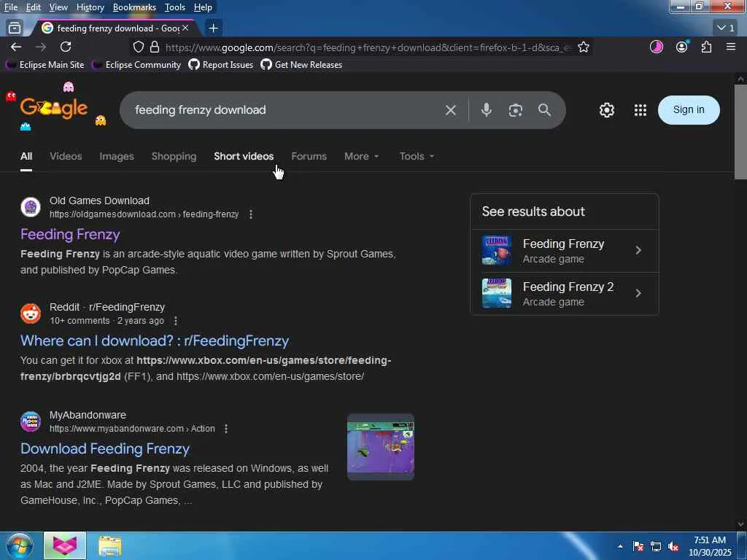
Task: Open Eclipse Community bookmark
Action: click(x=136, y=65)
